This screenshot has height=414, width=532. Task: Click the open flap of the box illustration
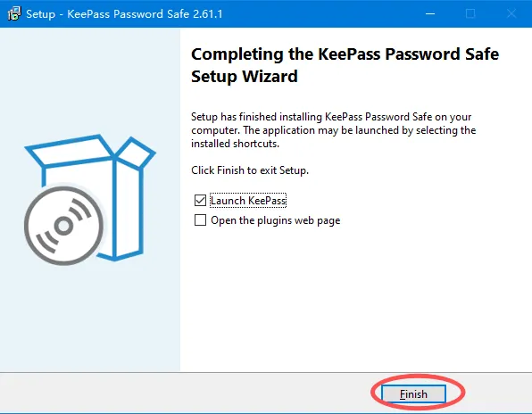[136, 153]
